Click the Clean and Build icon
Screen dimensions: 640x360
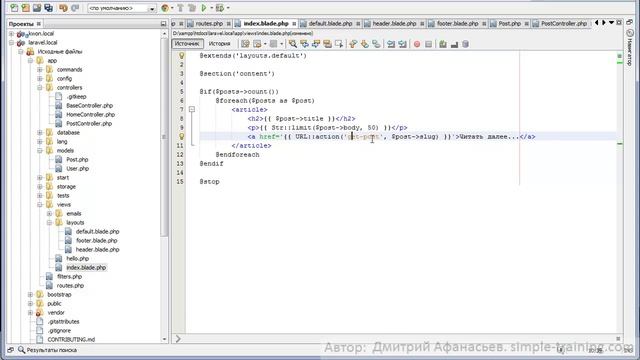pyautogui.click(x=192, y=8)
